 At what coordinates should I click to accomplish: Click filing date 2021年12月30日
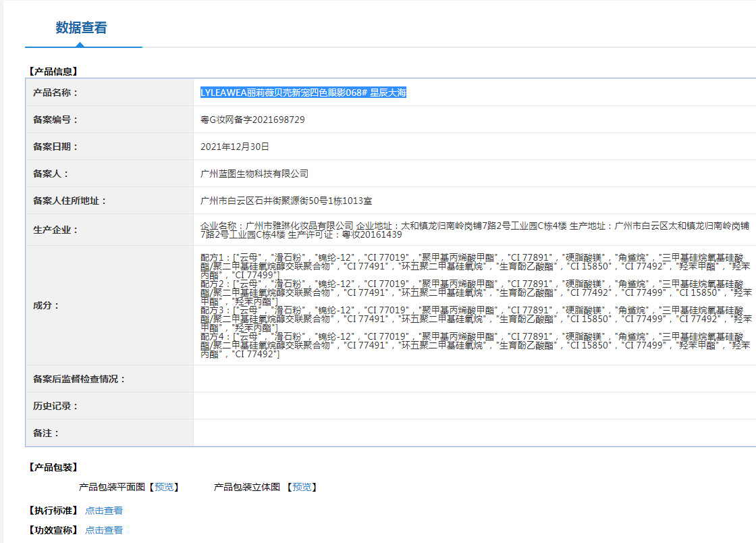click(x=235, y=147)
